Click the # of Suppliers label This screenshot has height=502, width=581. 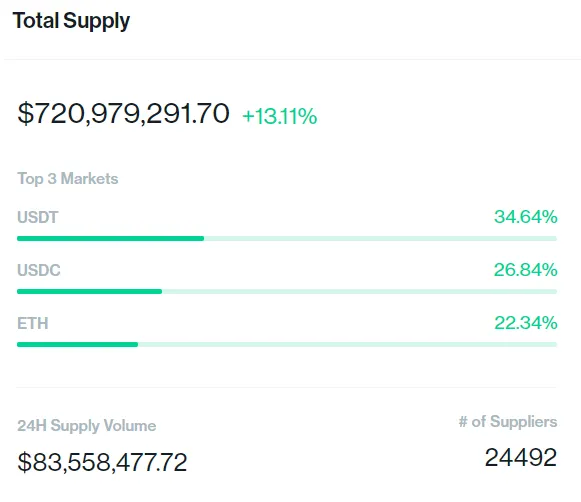point(508,422)
